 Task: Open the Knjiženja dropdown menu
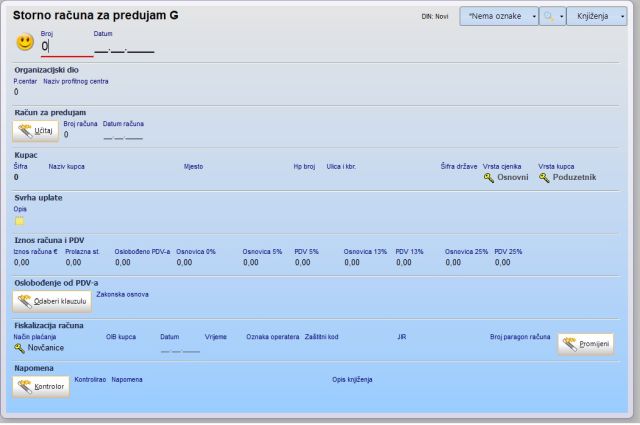tap(596, 17)
